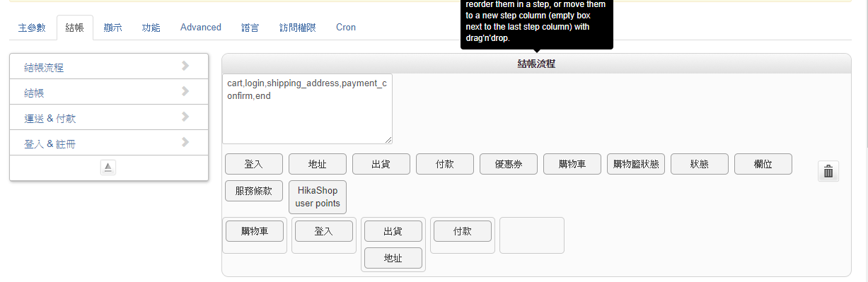Switch to the 結帳 tab

pyautogui.click(x=74, y=28)
